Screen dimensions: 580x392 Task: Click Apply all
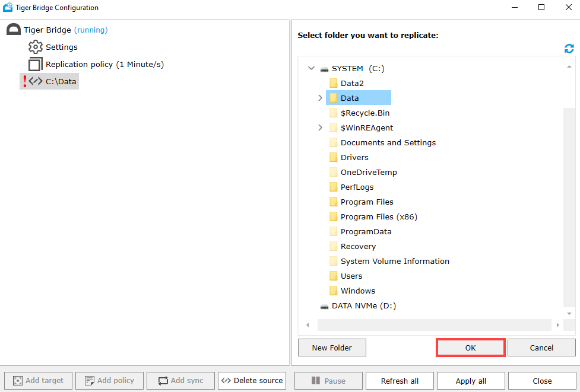(x=471, y=381)
